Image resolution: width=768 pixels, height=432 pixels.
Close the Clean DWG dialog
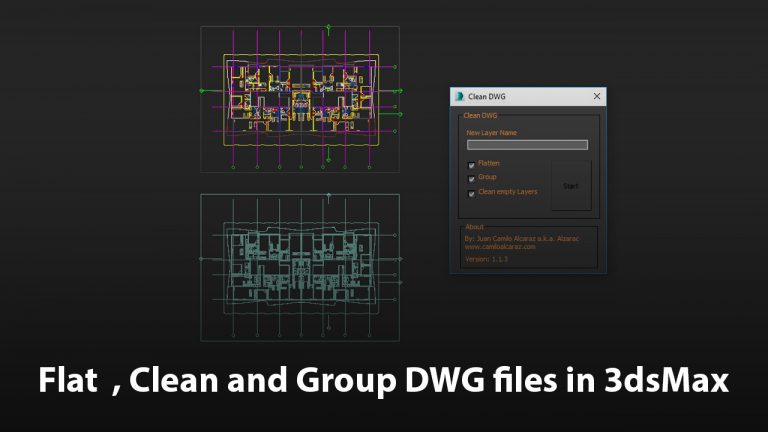click(597, 97)
